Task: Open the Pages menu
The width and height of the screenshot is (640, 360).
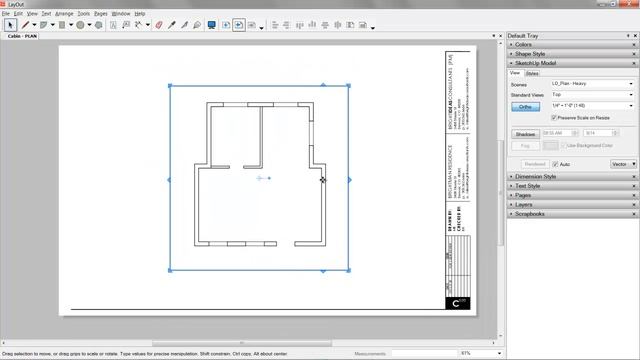Action: coord(100,14)
